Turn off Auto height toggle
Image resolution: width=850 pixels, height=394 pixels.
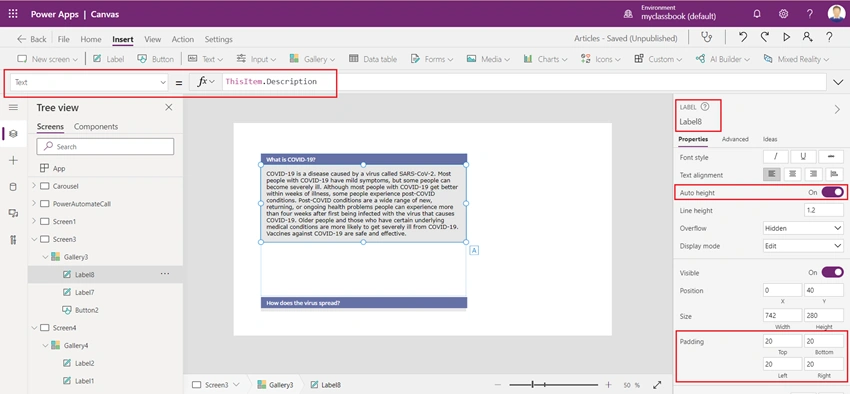(x=833, y=192)
